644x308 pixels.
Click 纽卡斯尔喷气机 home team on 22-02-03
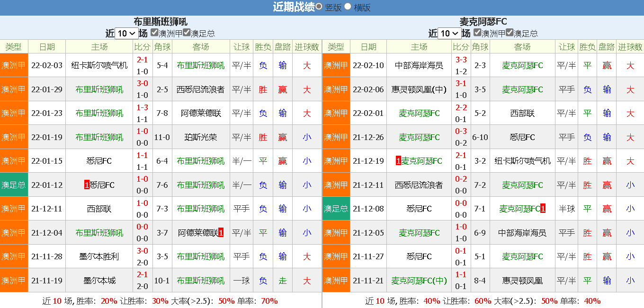99,65
